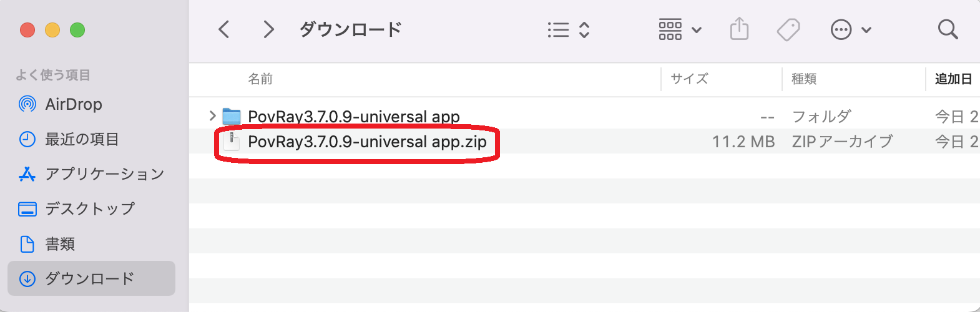
Task: Open AirDrop in the sidebar
Action: (73, 104)
